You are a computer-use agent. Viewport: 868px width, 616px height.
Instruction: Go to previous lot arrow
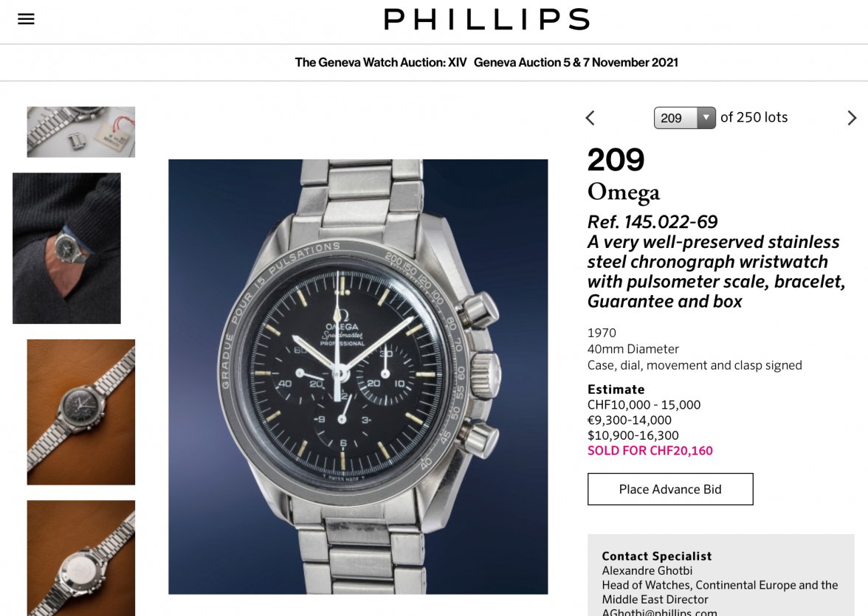point(590,118)
